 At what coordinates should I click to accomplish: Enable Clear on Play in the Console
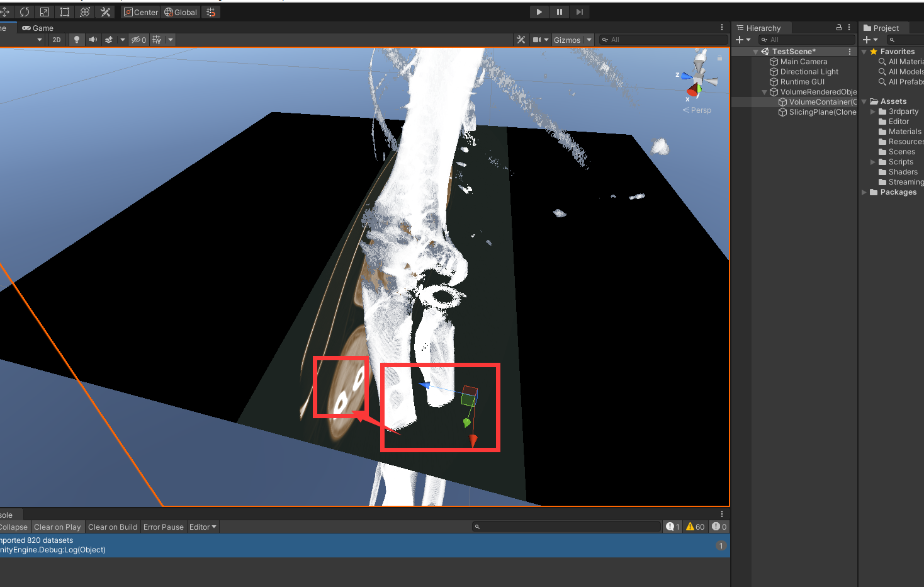[x=57, y=527]
